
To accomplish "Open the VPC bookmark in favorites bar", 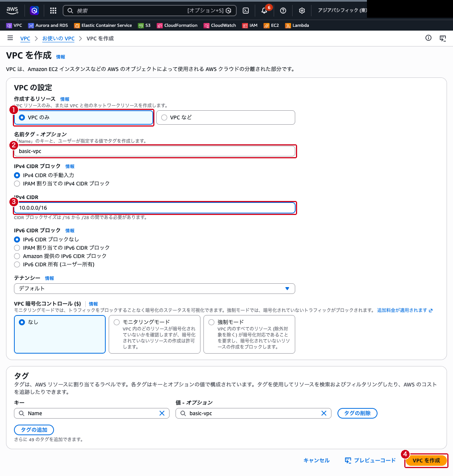I will click(x=14, y=25).
